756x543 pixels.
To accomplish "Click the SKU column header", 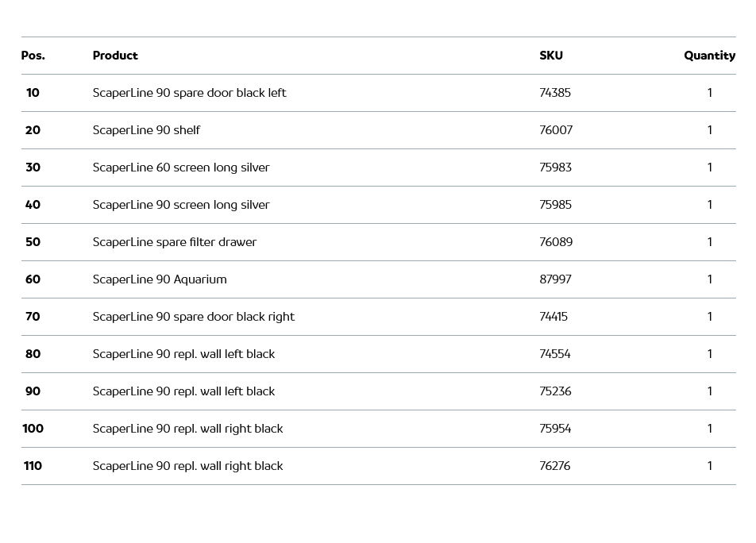I will 551,56.
